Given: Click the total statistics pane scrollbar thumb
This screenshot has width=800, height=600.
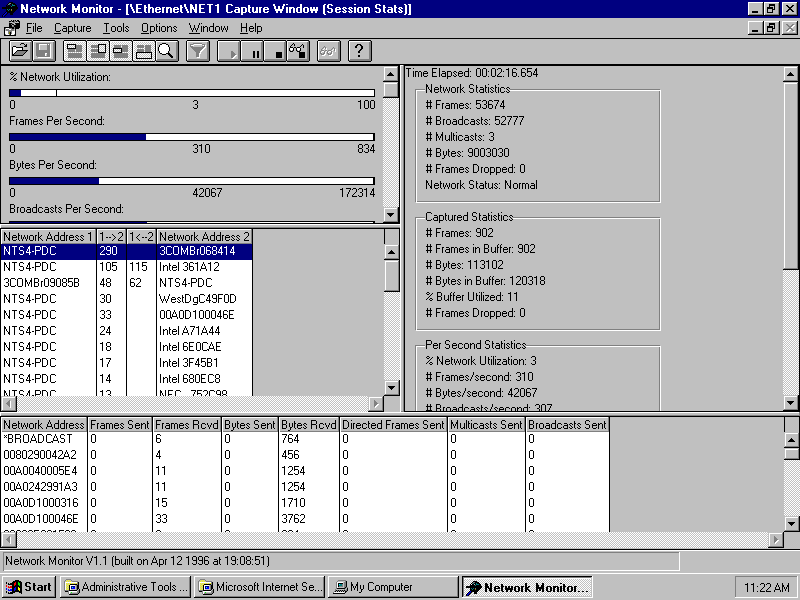Looking at the screenshot, I should pos(790,176).
